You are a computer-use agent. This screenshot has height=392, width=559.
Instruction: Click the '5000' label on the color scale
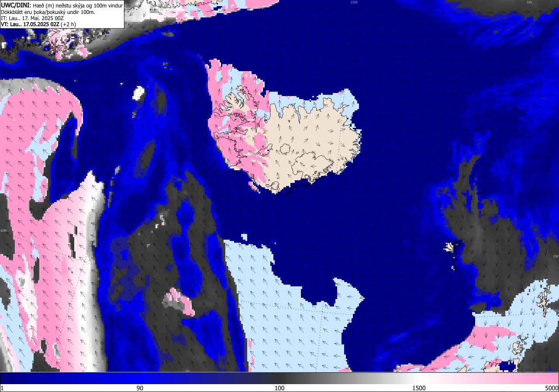click(551, 388)
